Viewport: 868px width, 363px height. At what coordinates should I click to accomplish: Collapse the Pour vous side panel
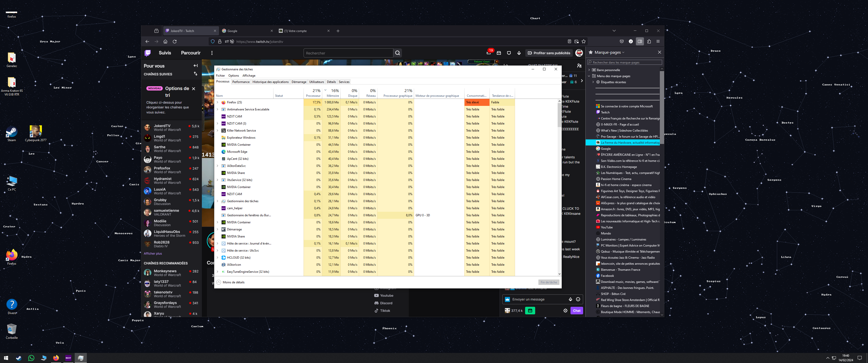click(x=196, y=66)
